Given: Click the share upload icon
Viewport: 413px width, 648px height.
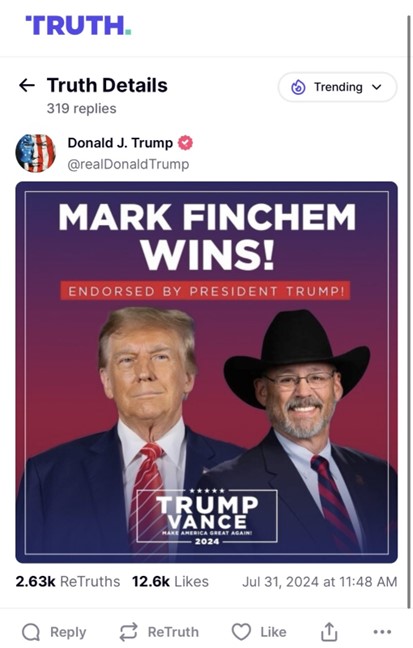Looking at the screenshot, I should click(x=329, y=631).
